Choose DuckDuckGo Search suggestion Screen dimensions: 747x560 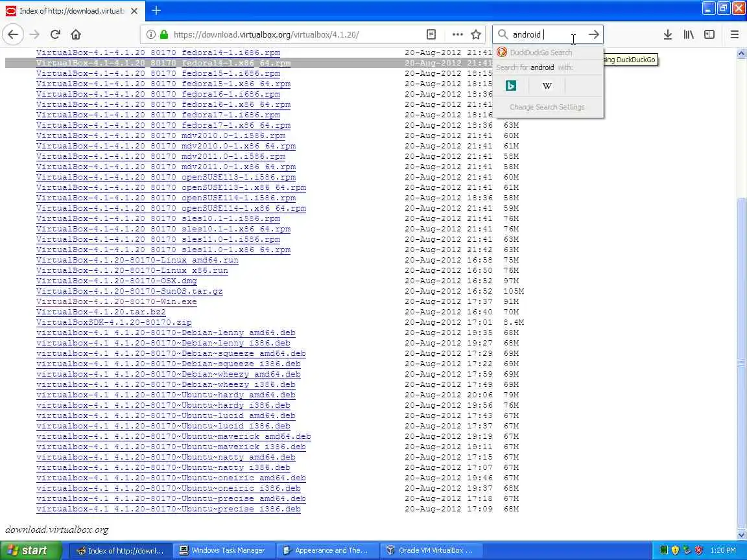pos(548,52)
